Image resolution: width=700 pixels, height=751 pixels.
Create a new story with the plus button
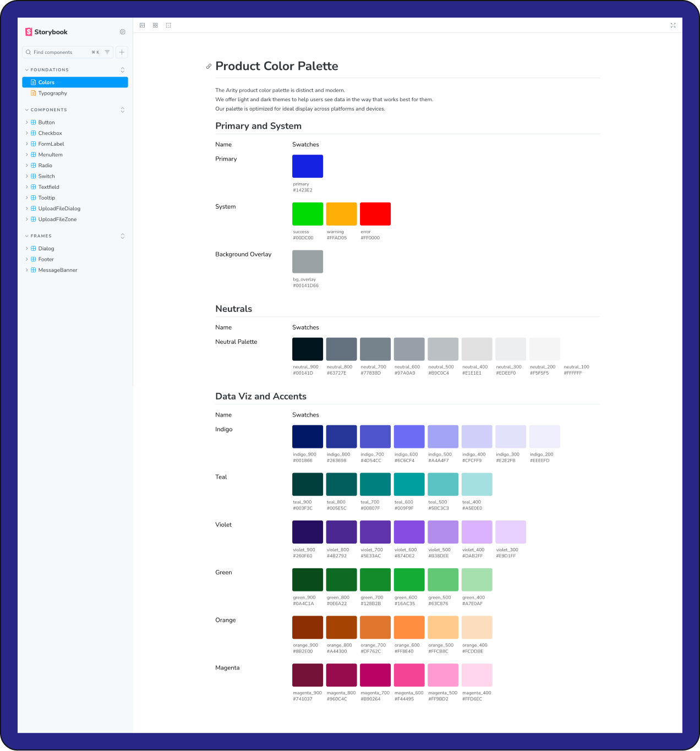coord(121,52)
